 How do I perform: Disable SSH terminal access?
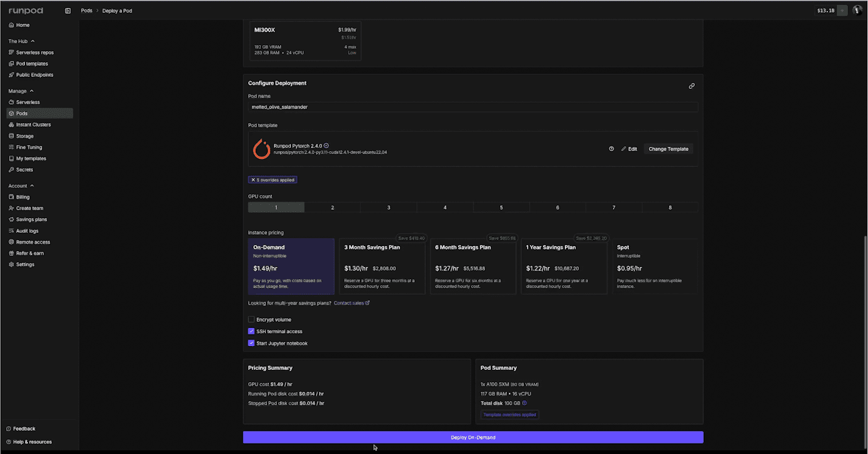pos(251,331)
